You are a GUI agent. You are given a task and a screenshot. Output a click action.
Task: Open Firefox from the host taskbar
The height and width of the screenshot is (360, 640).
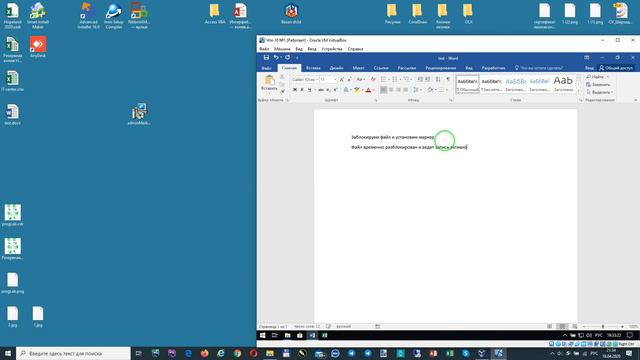click(x=204, y=353)
